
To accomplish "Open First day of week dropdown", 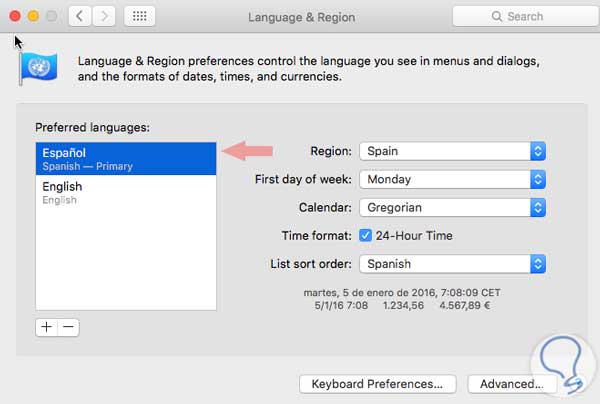I will 452,180.
